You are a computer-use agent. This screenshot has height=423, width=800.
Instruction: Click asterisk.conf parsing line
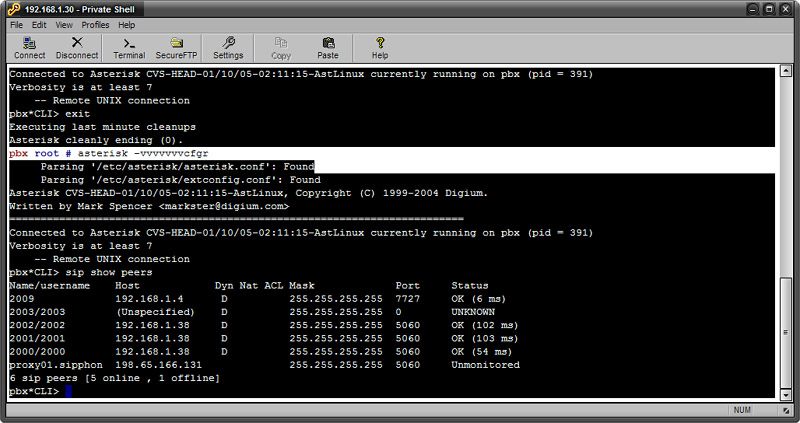(178, 167)
